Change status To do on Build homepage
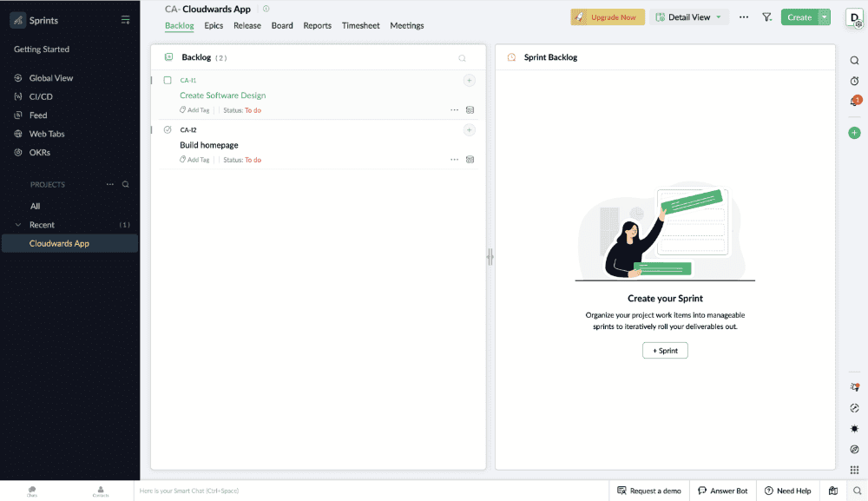This screenshot has height=501, width=868. [x=253, y=160]
